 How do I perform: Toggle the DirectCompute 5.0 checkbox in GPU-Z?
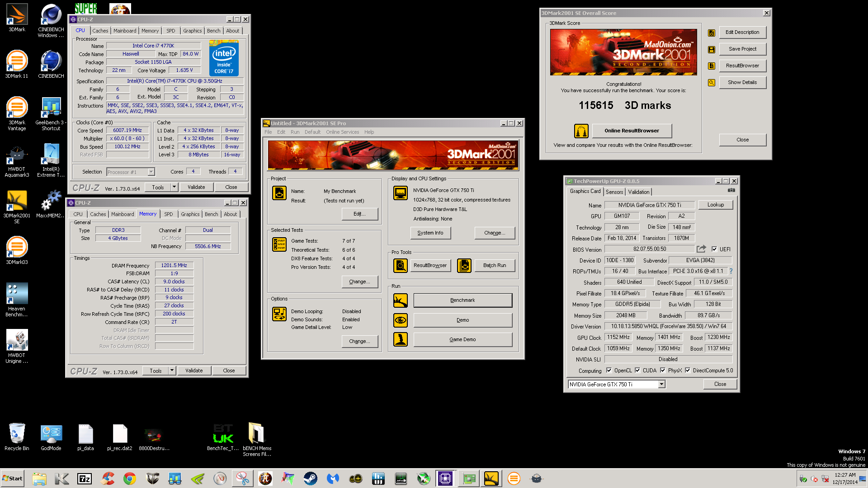point(688,371)
